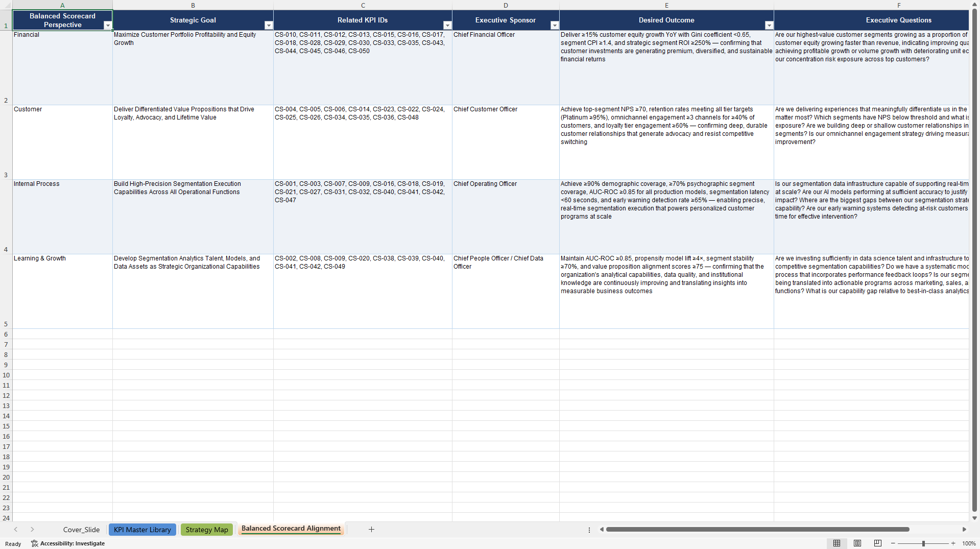Open filter dropdown for Executive Sponsor column
This screenshot has height=549, width=980.
coord(555,26)
